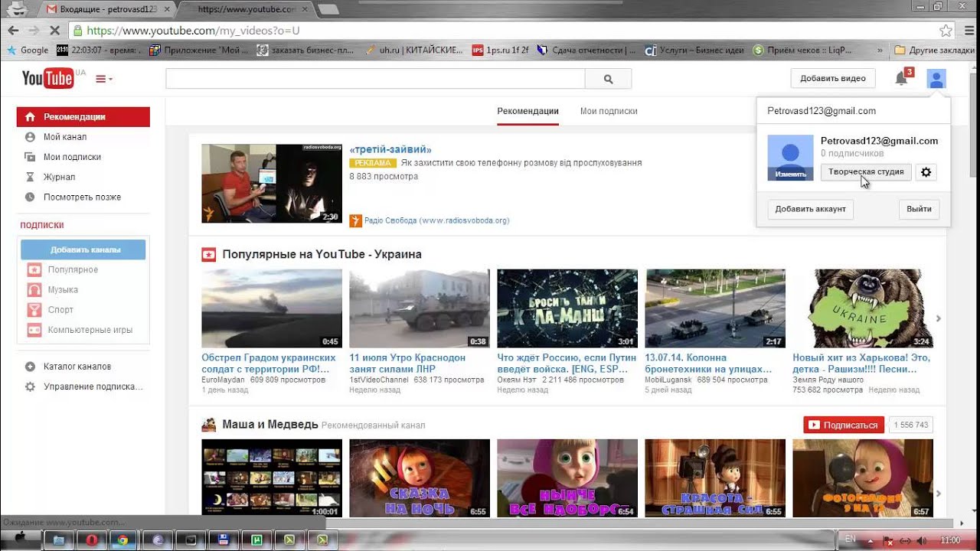Click the gear settings icon in account popup

click(x=926, y=172)
